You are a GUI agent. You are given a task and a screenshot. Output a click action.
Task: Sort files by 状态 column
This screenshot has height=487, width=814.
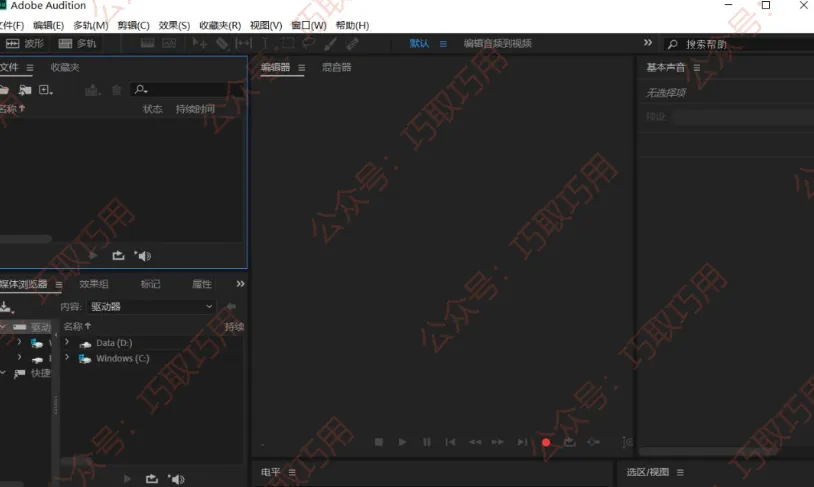[153, 109]
